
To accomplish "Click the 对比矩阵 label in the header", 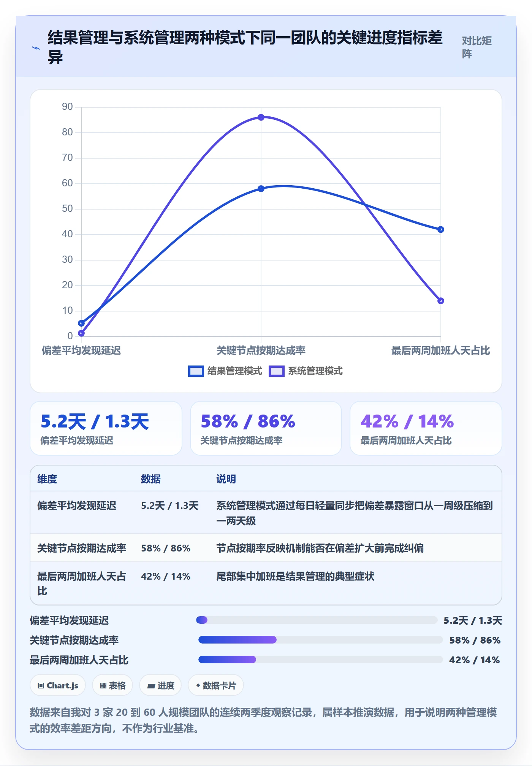I will 477,47.
